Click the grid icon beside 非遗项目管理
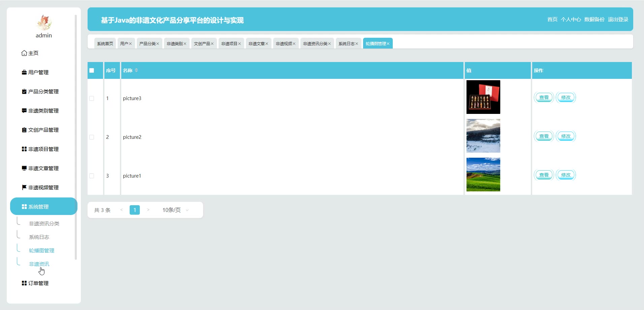The width and height of the screenshot is (644, 310). click(24, 149)
